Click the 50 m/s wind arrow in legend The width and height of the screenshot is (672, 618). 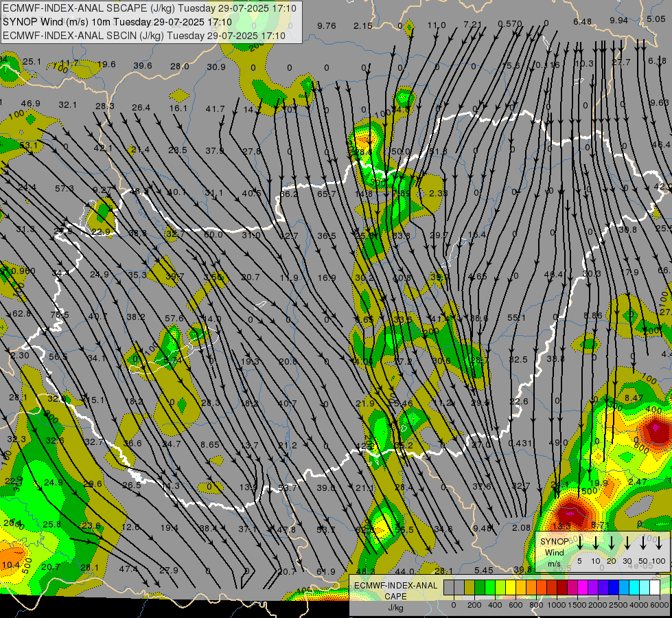(x=643, y=542)
